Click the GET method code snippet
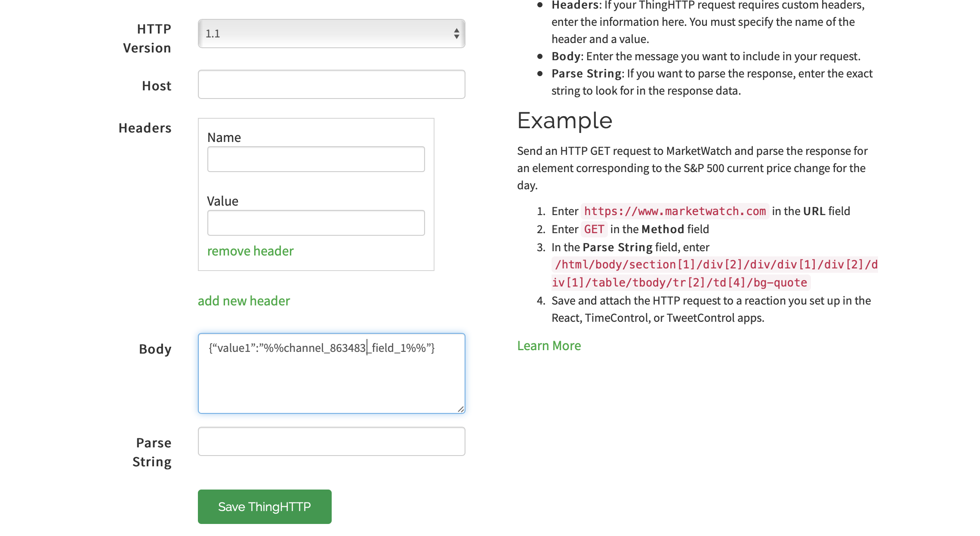This screenshot has height=536, width=980. [594, 229]
